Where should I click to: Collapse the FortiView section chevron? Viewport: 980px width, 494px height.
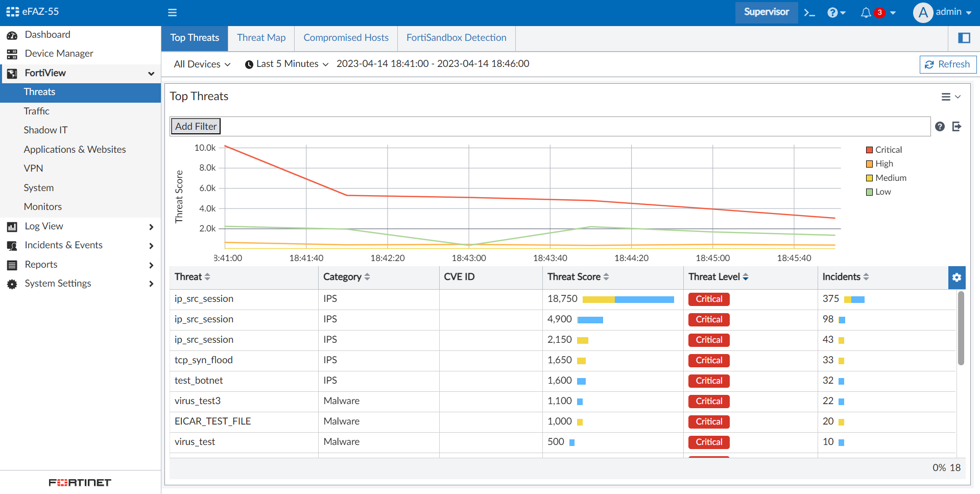[151, 74]
